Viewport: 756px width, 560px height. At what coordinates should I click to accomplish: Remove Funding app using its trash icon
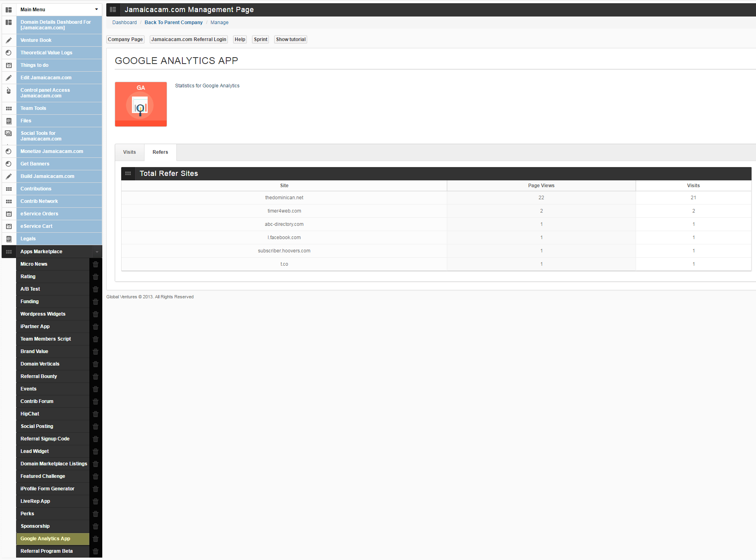(x=95, y=302)
